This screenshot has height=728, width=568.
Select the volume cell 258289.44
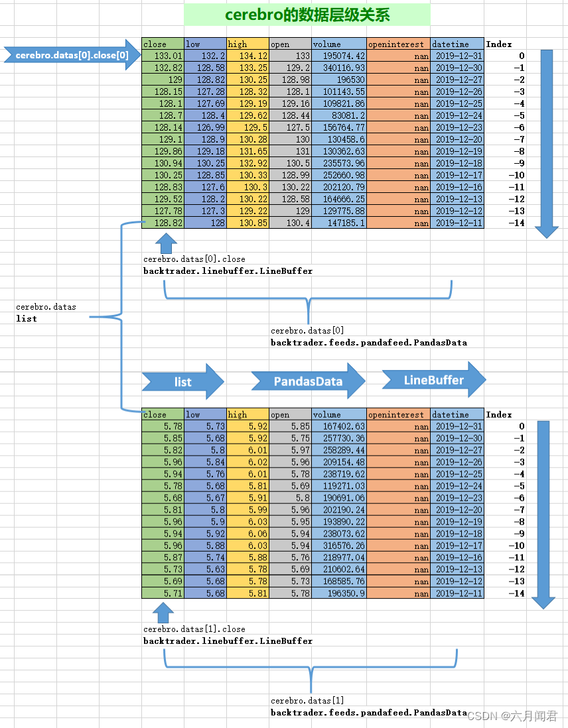(x=339, y=450)
